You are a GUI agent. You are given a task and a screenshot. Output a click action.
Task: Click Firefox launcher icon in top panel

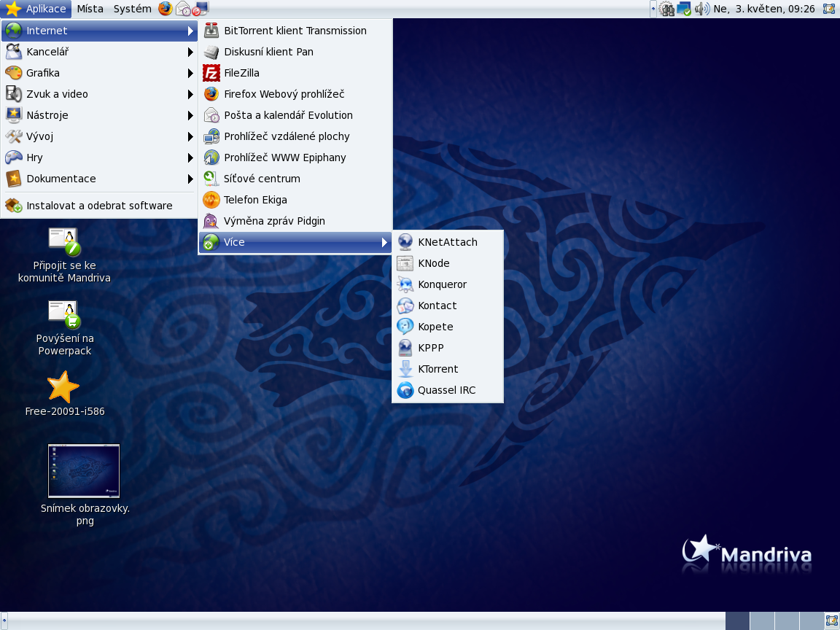[x=166, y=9]
